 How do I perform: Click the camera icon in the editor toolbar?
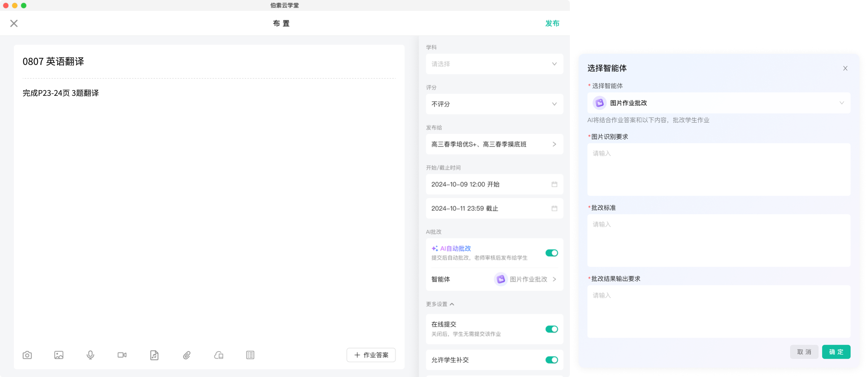pos(27,355)
